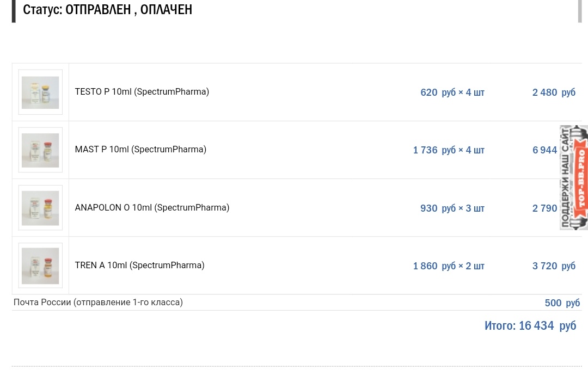Click the ANAPOLON O 10ml product name
Image resolution: width=588 pixels, height=370 pixels.
tap(152, 208)
